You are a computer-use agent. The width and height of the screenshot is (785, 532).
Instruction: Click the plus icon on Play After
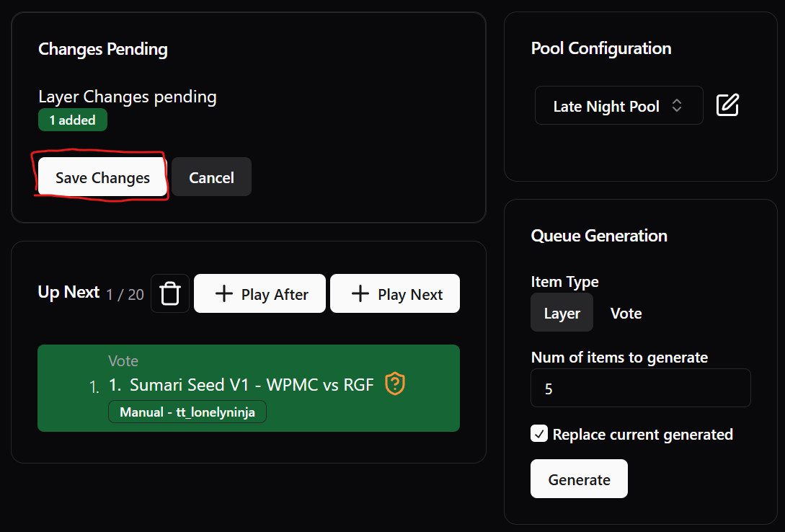click(223, 294)
